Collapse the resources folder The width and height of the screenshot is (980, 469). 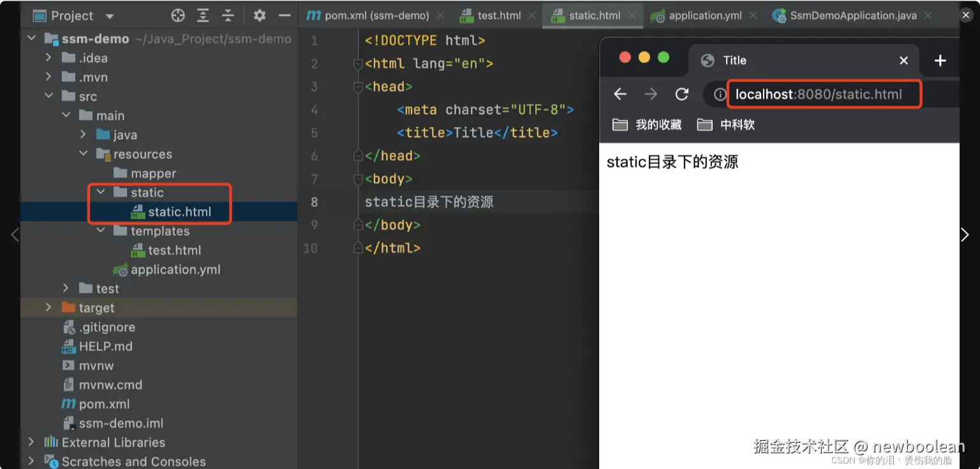pyautogui.click(x=84, y=154)
